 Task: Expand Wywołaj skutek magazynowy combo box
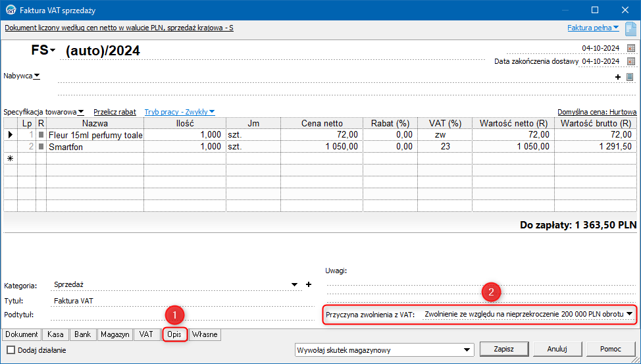tap(467, 350)
